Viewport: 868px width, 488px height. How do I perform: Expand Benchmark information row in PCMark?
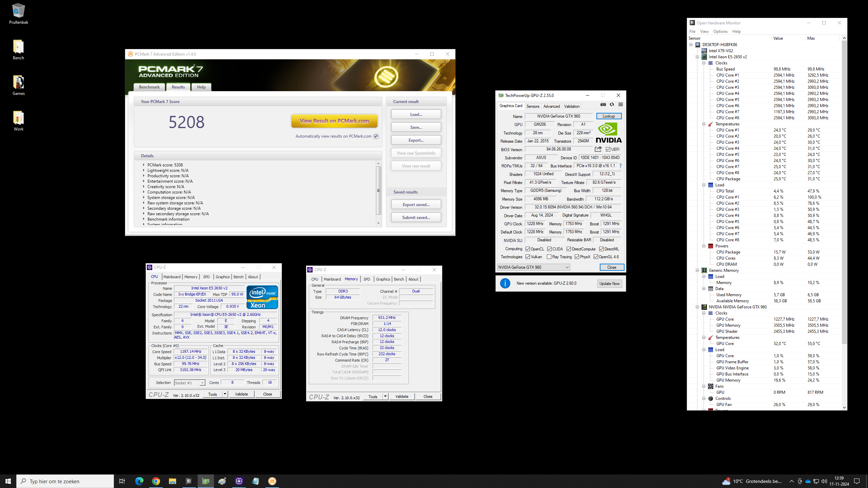144,219
